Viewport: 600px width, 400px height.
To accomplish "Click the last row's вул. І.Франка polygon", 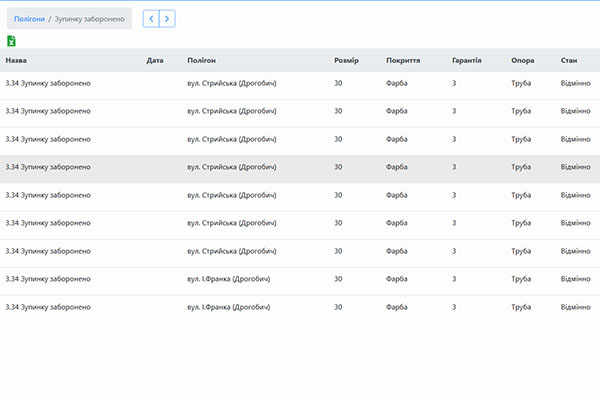I will [229, 307].
